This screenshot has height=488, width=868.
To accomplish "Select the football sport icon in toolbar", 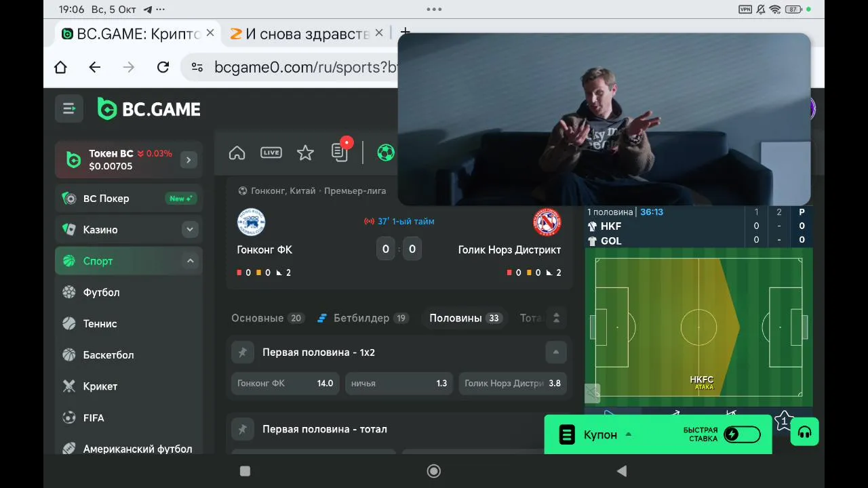I will pyautogui.click(x=386, y=152).
